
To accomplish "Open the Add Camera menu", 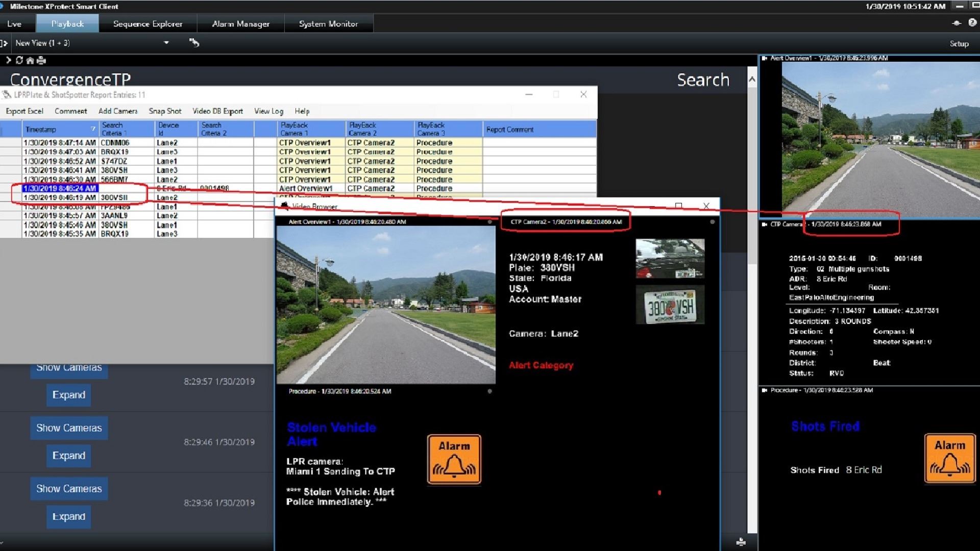I will coord(118,111).
